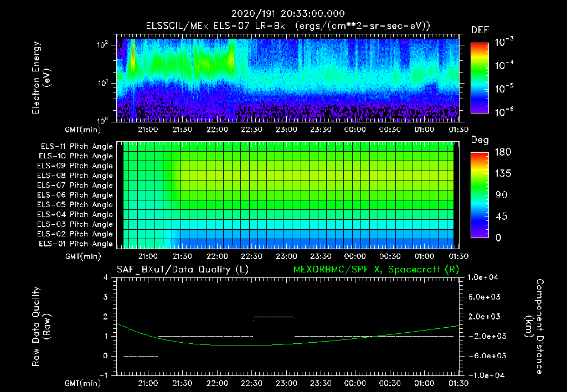This screenshot has width=567, height=392.
Task: Select the ELS-07 Pitch Angle row label
Action: pos(75,185)
